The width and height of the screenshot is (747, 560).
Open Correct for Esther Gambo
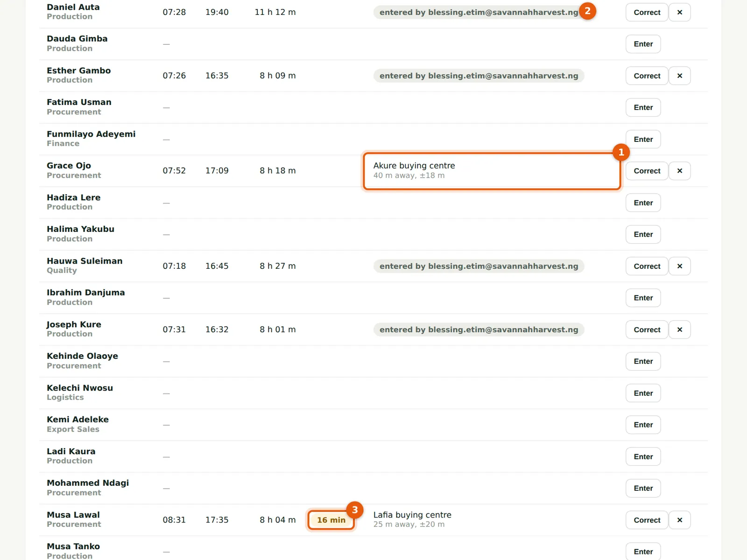click(647, 76)
